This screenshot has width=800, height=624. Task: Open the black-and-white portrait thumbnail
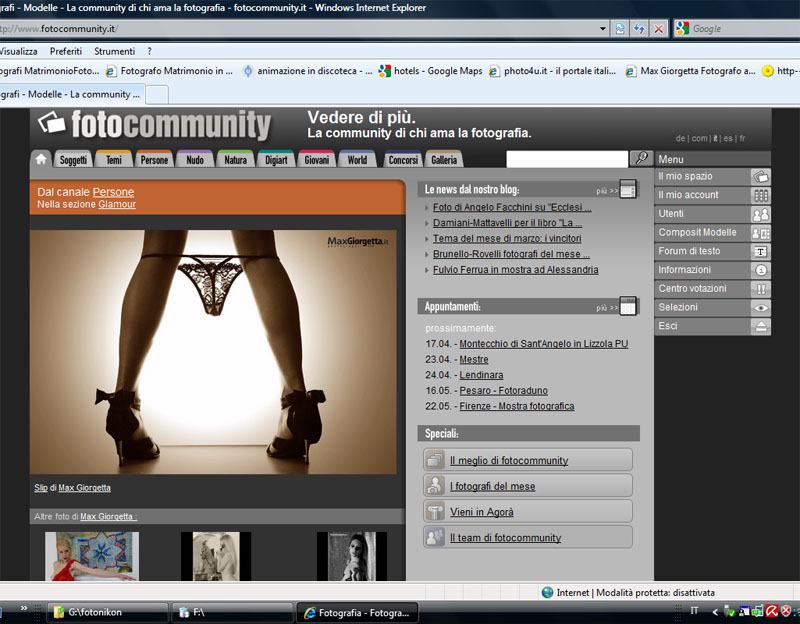(352, 556)
